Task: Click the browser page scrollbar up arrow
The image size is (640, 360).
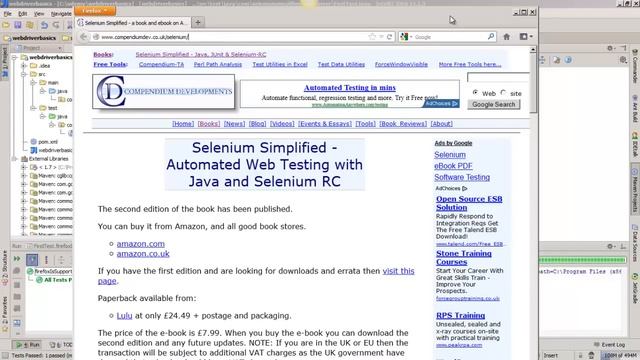Action: click(x=533, y=49)
